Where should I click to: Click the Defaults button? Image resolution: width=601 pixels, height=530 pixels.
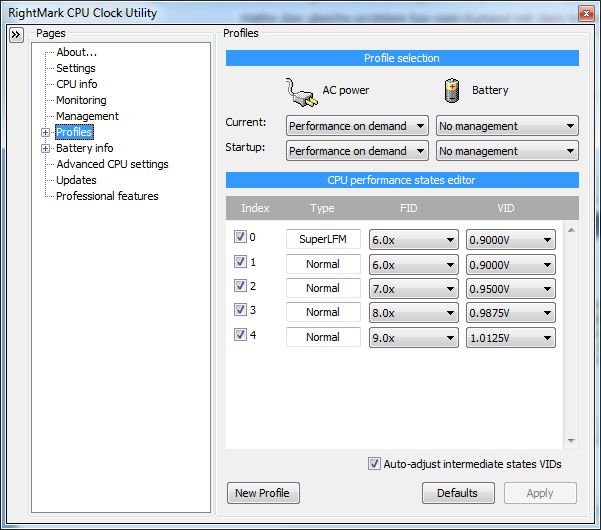tap(458, 493)
